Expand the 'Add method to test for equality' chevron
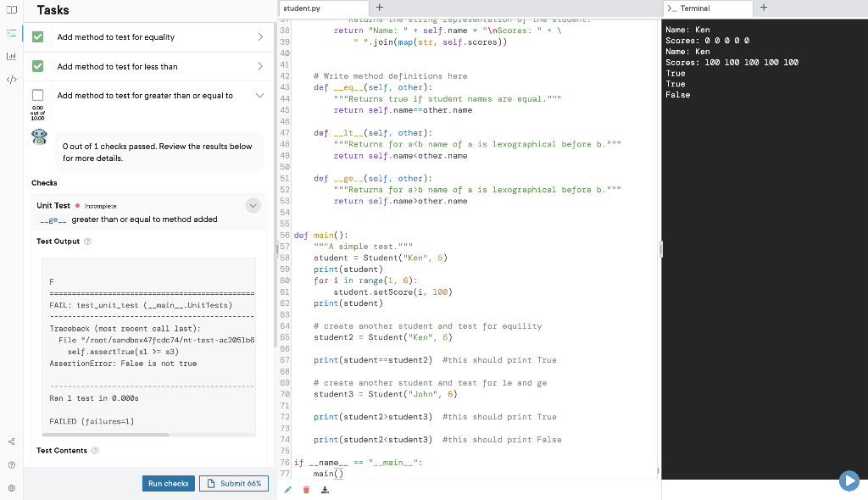Screen dimensions: 868x500 pos(260,37)
